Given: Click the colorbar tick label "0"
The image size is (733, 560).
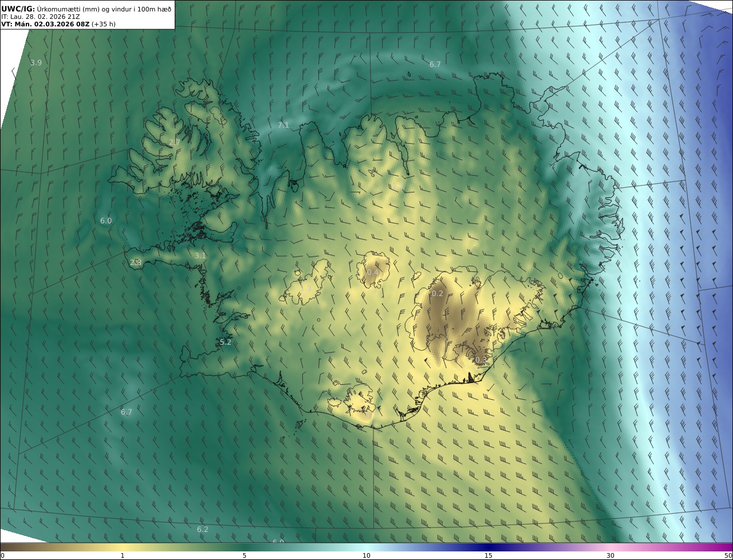Looking at the screenshot, I should coord(2,555).
